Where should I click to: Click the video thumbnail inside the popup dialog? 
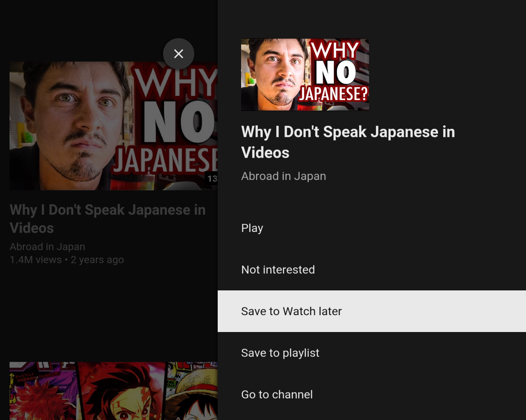305,75
